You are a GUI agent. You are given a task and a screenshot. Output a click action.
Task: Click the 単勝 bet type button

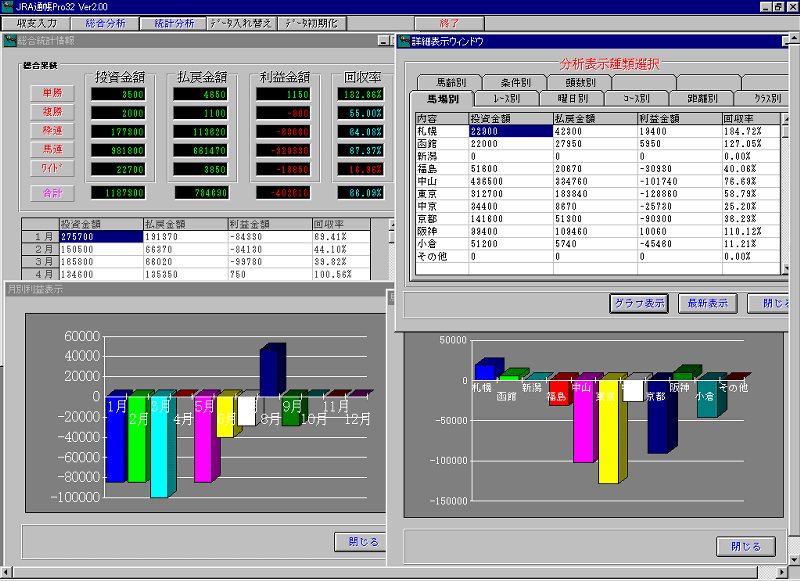coord(52,93)
